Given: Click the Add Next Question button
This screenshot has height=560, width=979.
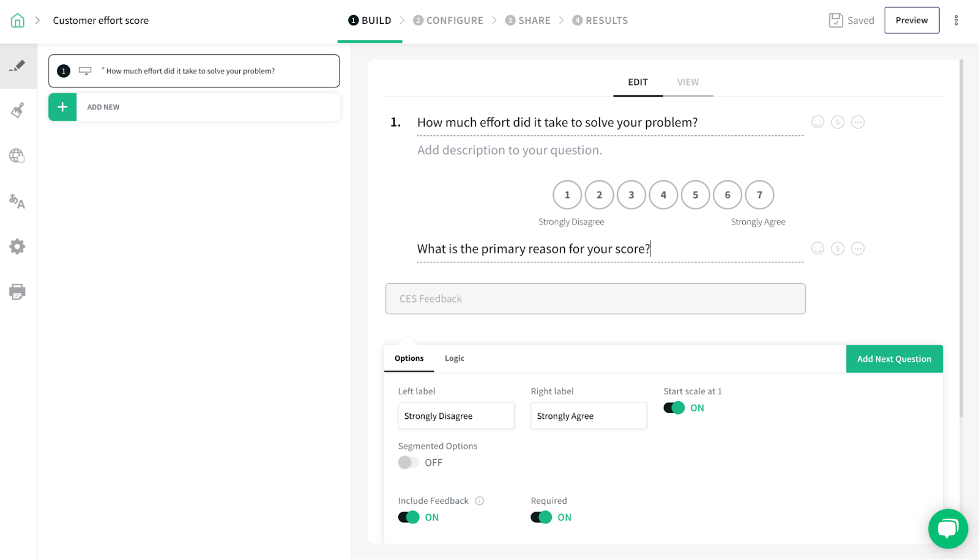Looking at the screenshot, I should (894, 359).
